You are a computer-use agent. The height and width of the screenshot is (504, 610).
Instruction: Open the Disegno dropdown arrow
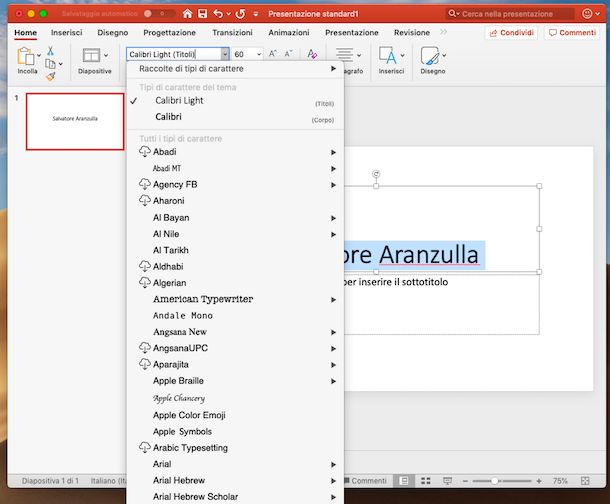[444, 55]
